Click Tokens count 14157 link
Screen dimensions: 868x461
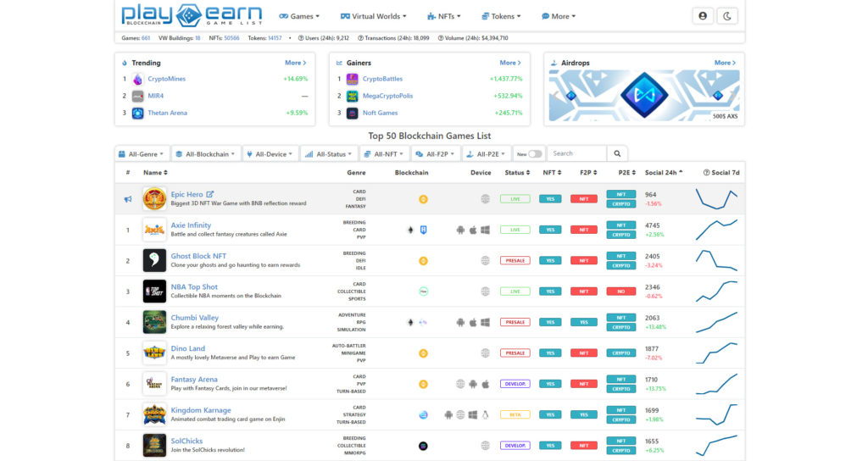274,38
